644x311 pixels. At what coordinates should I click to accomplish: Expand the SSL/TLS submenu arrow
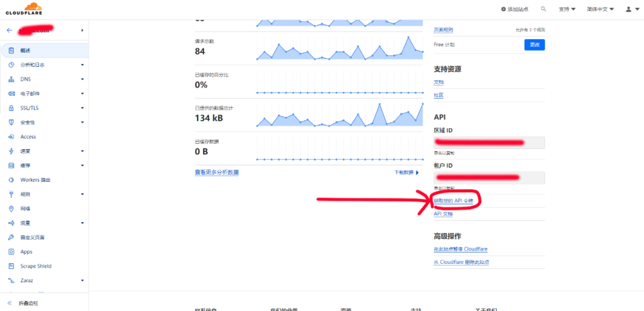coord(82,108)
